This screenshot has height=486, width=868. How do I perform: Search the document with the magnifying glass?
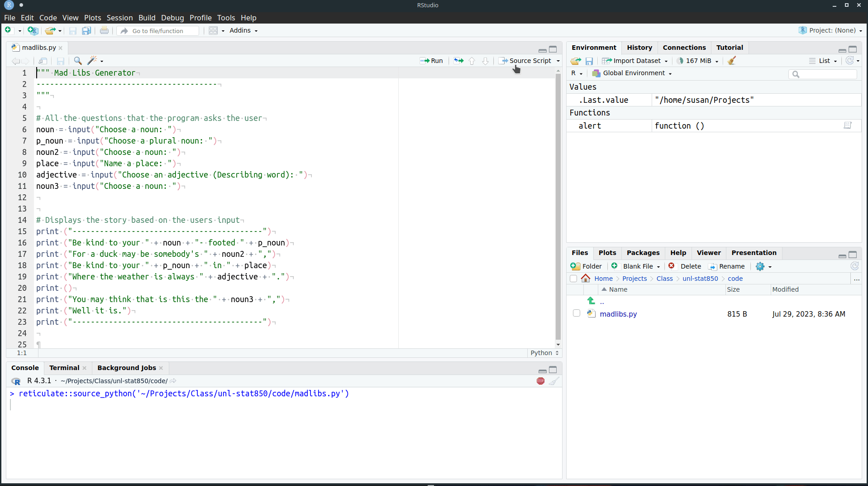[77, 60]
